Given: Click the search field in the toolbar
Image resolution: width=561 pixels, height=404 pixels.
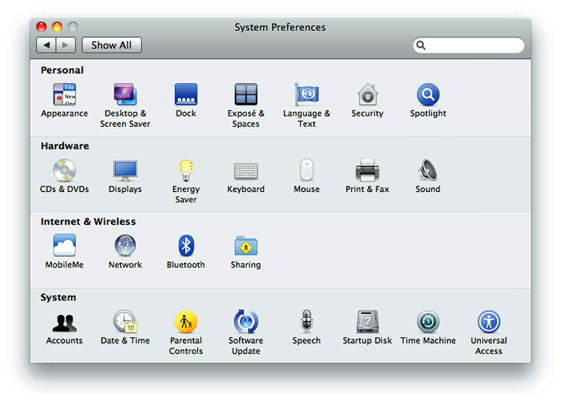Looking at the screenshot, I should [x=468, y=45].
